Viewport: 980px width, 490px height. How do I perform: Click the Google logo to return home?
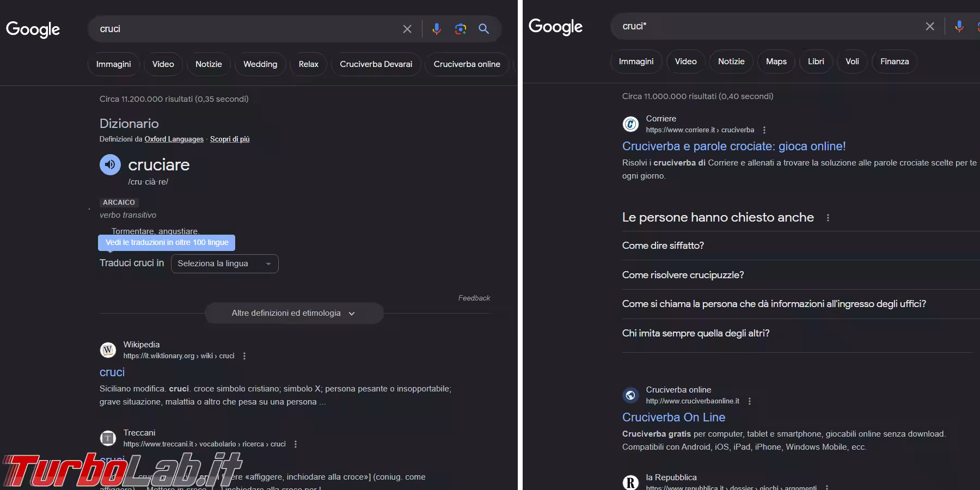[33, 29]
